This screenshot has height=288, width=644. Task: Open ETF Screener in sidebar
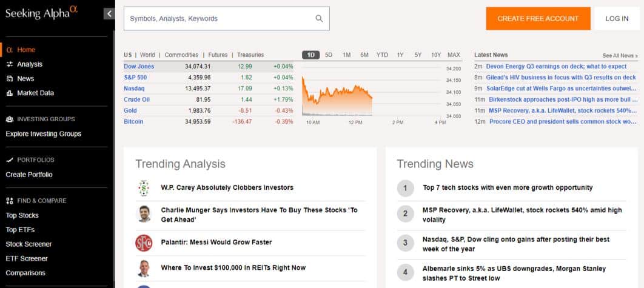point(27,258)
